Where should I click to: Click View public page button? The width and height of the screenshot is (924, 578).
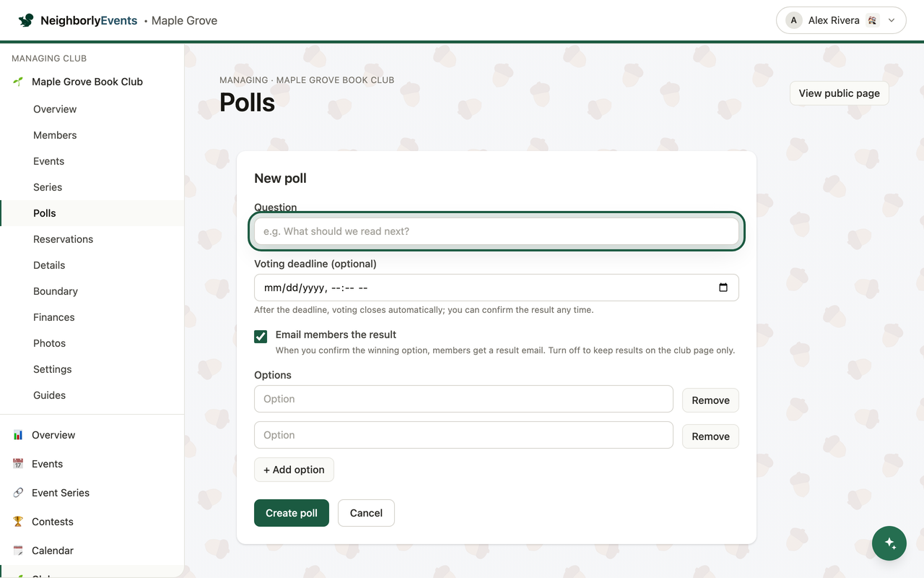tap(839, 93)
